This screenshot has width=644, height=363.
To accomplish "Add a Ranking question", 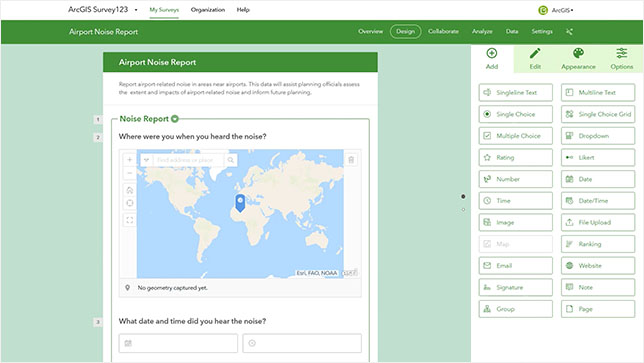I will point(598,244).
